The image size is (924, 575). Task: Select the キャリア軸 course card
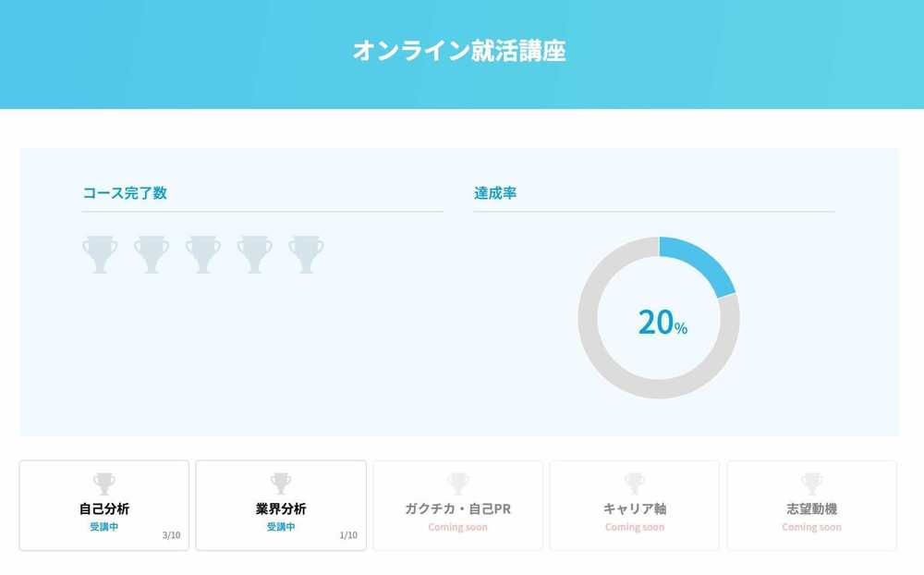point(635,506)
